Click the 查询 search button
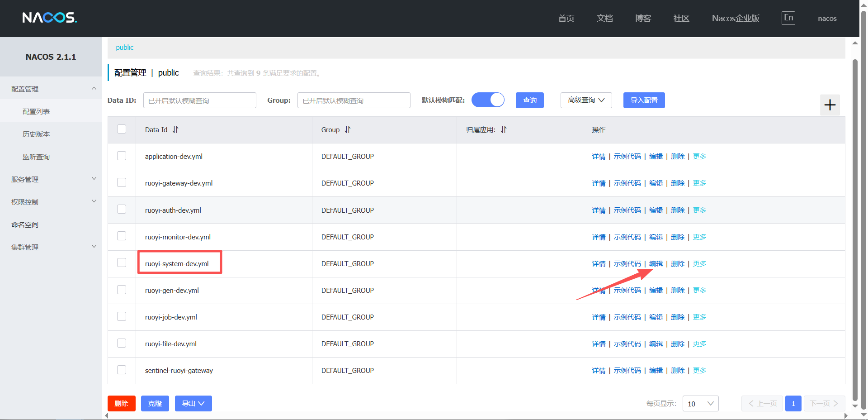The height and width of the screenshot is (420, 868). 530,100
